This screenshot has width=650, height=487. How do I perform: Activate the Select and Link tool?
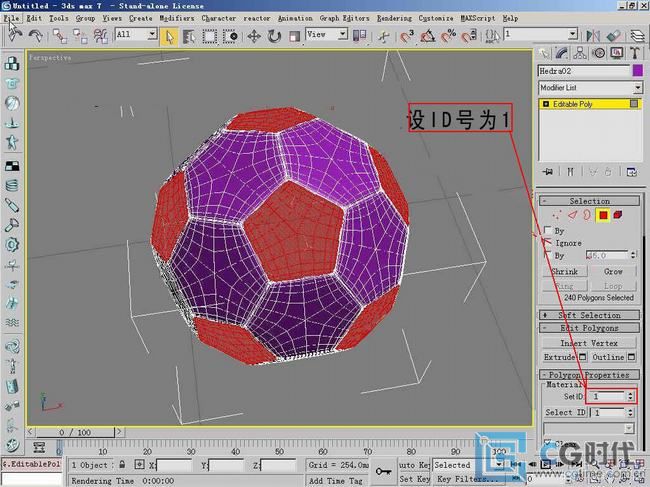pyautogui.click(x=60, y=36)
